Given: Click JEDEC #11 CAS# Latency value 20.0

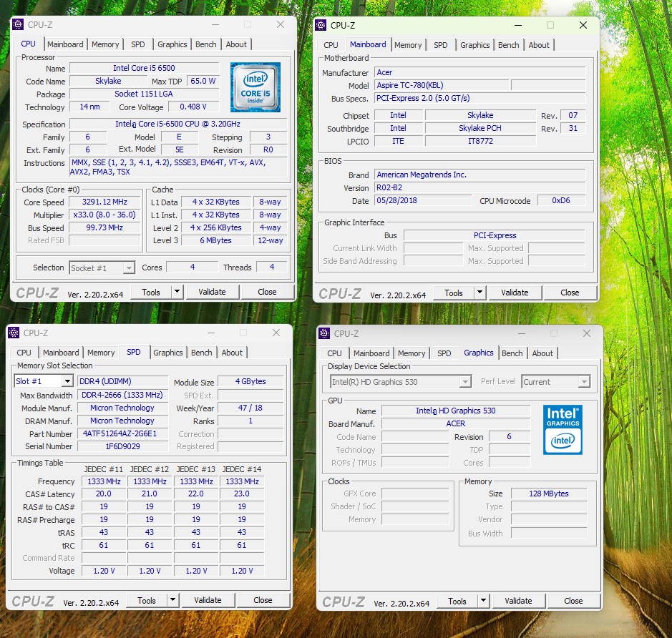Looking at the screenshot, I should (104, 494).
